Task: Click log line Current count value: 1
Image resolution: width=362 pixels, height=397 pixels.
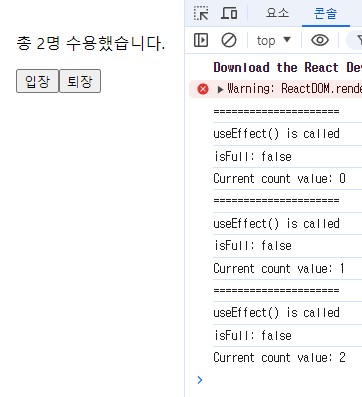Action: click(279, 268)
